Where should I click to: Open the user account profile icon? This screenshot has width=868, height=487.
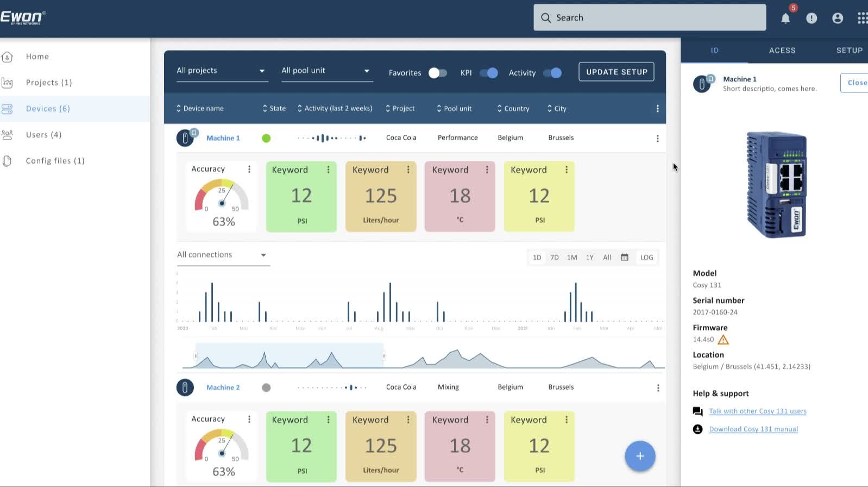tap(838, 18)
